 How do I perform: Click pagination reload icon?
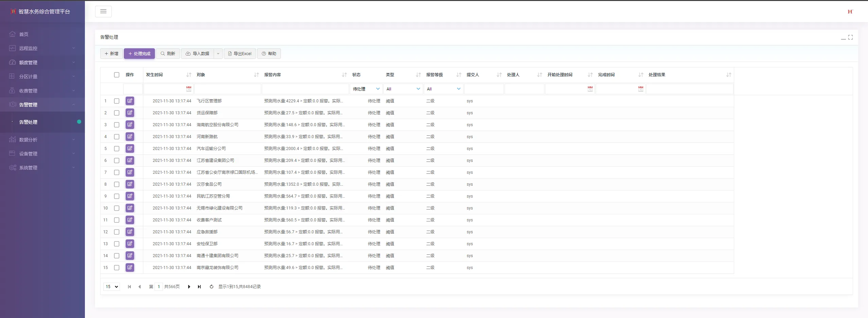pyautogui.click(x=212, y=287)
